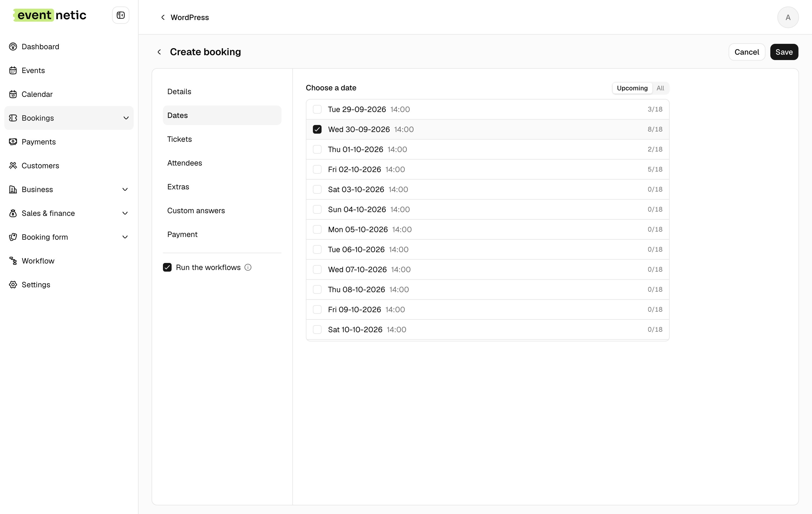Check the Fri 02-10-2026 date checkbox
This screenshot has height=514, width=812.
[x=317, y=169]
